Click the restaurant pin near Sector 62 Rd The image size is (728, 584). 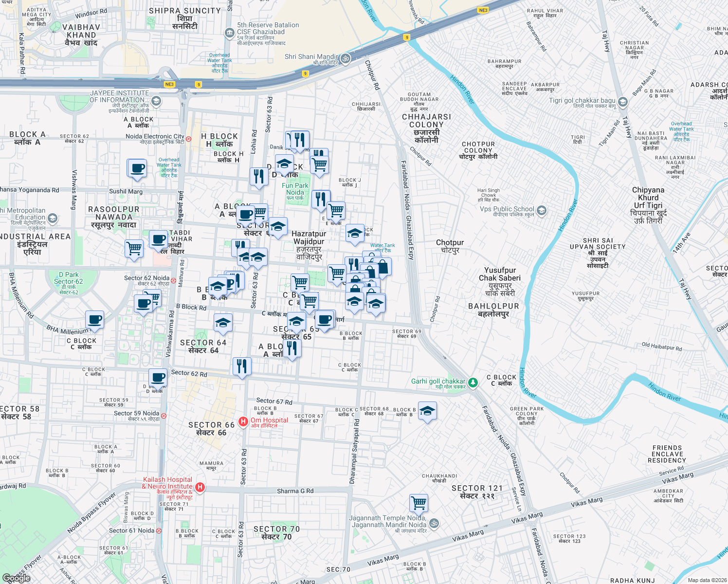pos(242,366)
